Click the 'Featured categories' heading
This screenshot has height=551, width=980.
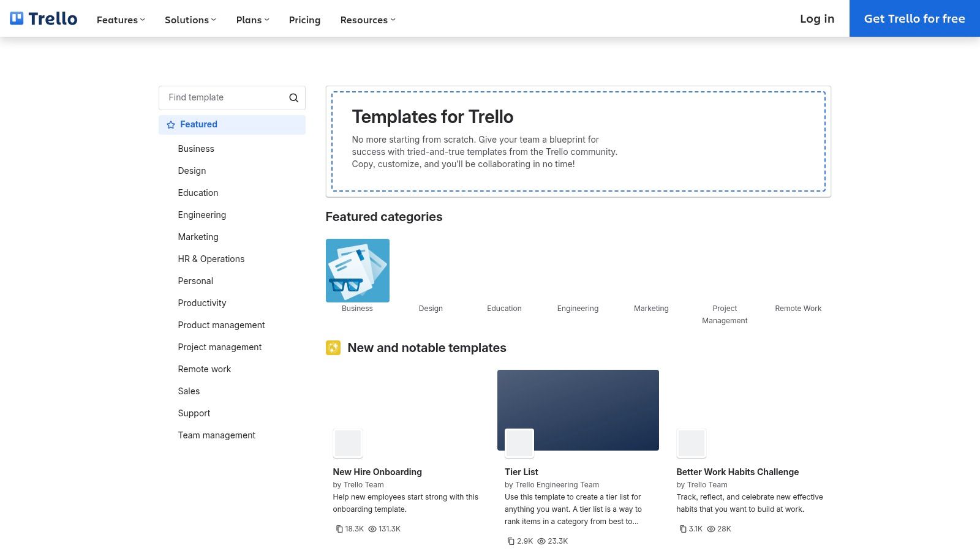384,217
